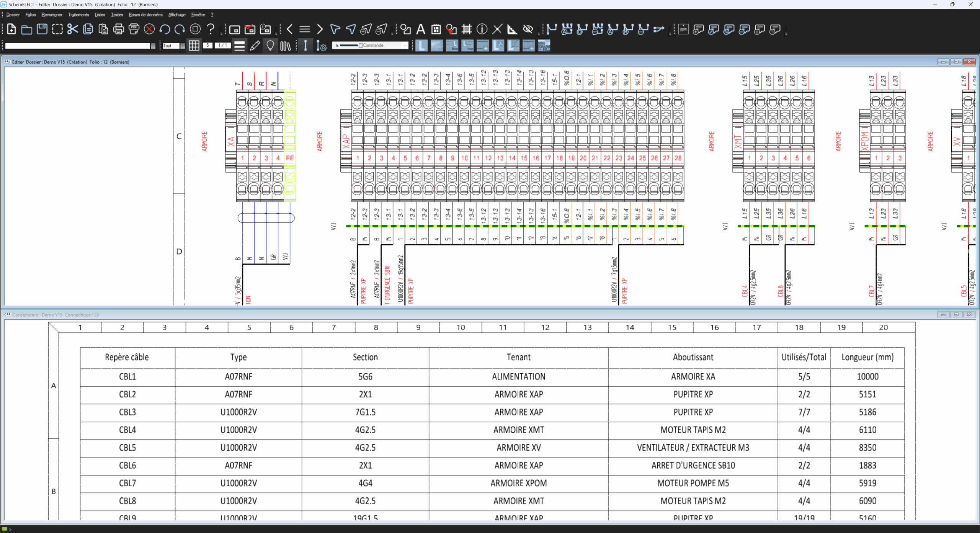980x533 pixels.
Task: Click the pencil edit icon
Action: (x=255, y=46)
